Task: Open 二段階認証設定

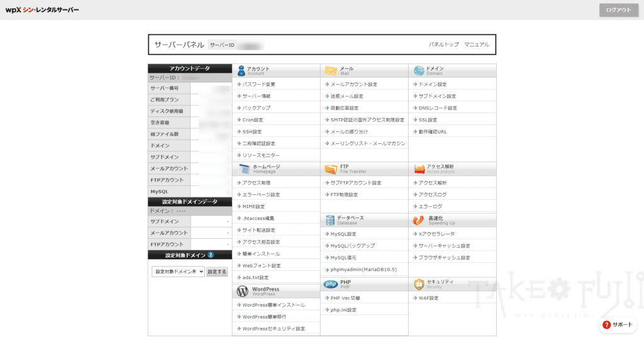Action: tap(258, 144)
